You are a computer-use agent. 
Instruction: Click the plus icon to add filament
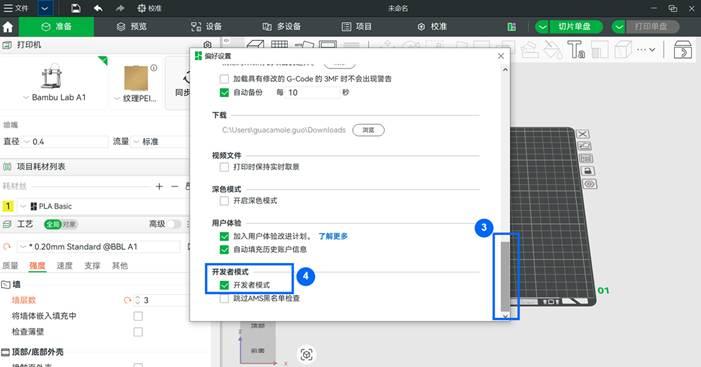[159, 186]
